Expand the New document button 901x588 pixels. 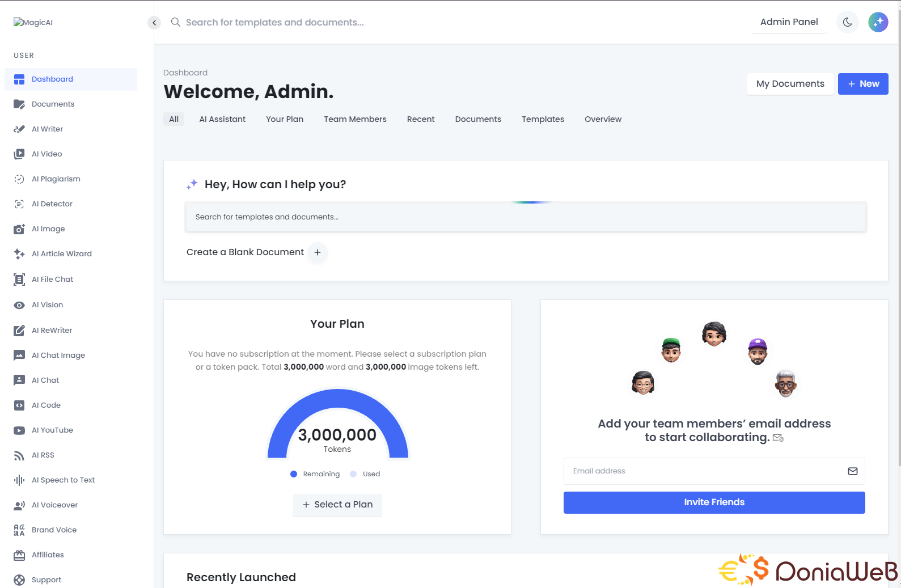(862, 84)
